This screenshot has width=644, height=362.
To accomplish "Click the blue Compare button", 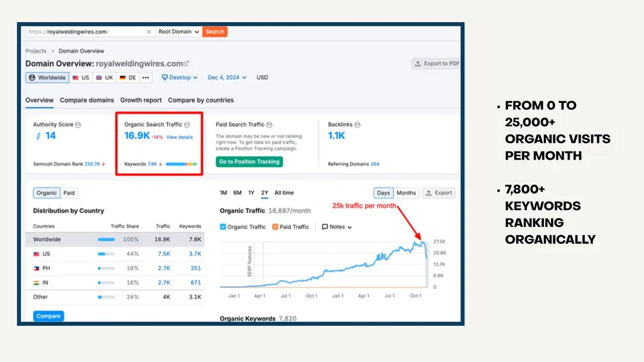I will tap(49, 316).
